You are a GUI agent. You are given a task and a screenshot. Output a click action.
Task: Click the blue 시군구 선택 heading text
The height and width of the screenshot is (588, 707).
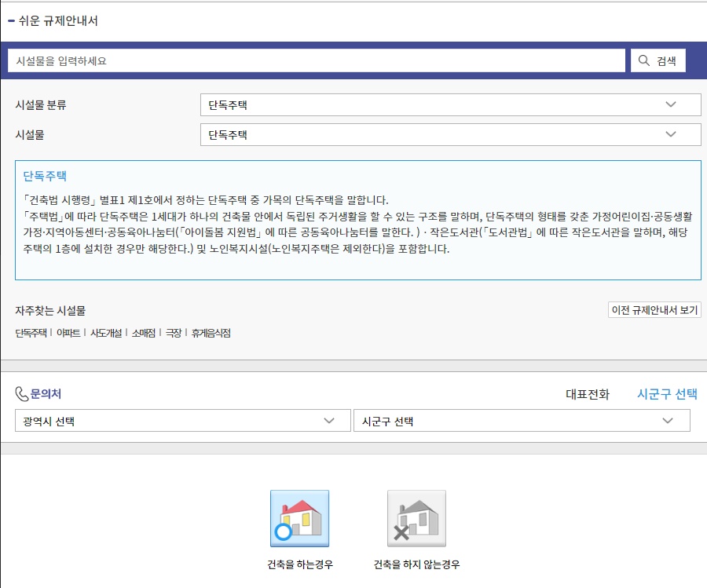[667, 394]
